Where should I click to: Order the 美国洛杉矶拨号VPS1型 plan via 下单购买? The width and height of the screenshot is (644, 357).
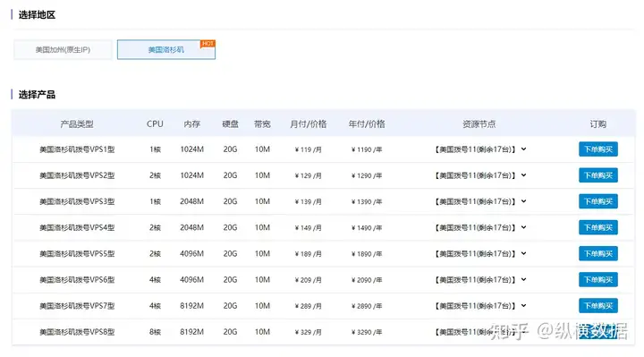tap(598, 149)
